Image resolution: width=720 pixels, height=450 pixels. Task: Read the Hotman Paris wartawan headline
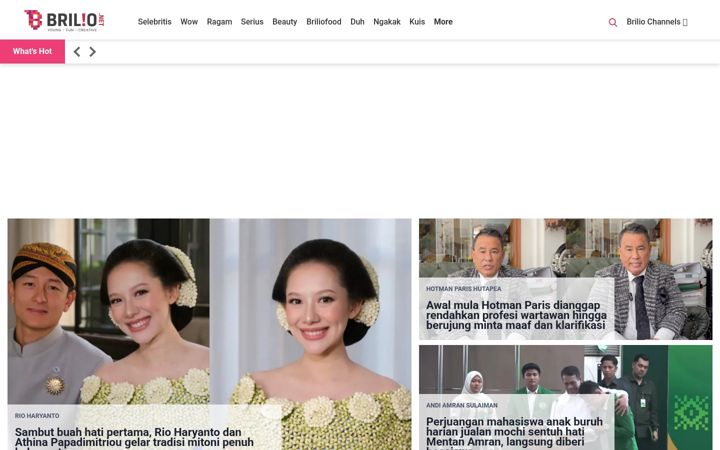point(516,315)
